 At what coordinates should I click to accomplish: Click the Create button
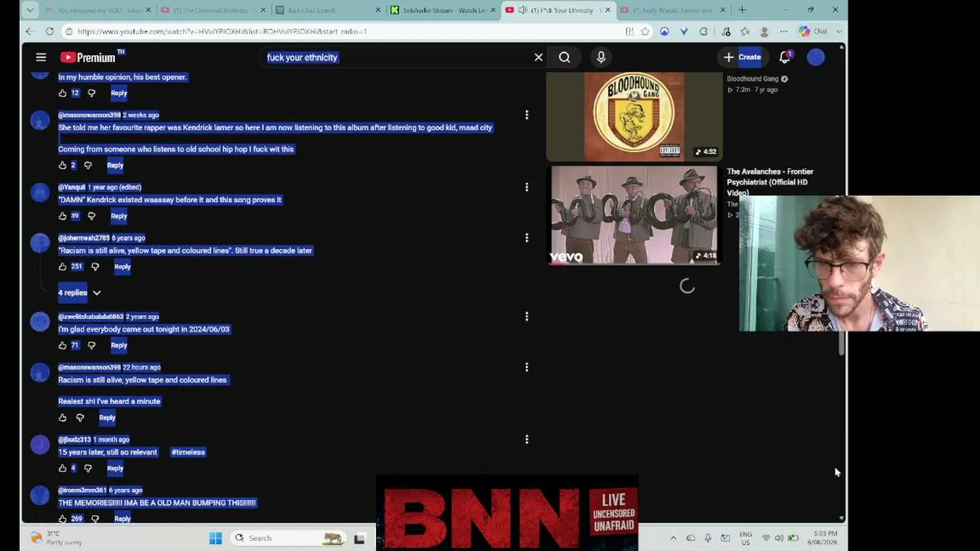[742, 57]
